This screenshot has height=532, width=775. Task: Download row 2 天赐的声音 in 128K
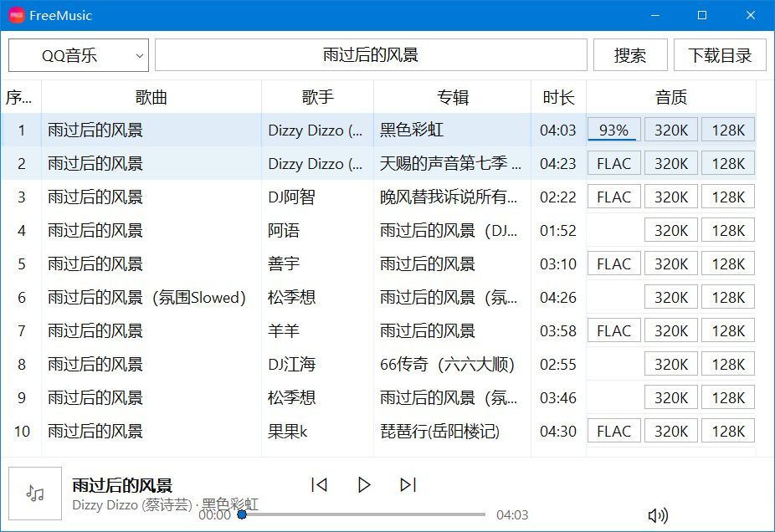(x=728, y=163)
